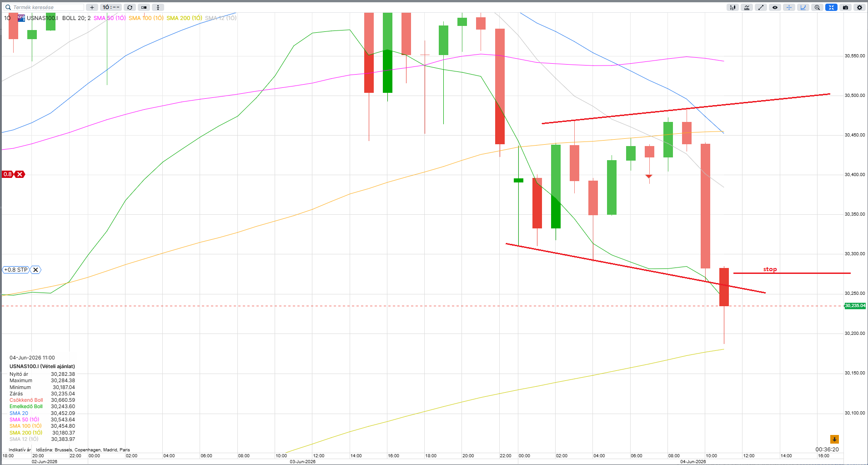The width and height of the screenshot is (868, 465).
Task: Click the product search field
Action: (x=44, y=7)
